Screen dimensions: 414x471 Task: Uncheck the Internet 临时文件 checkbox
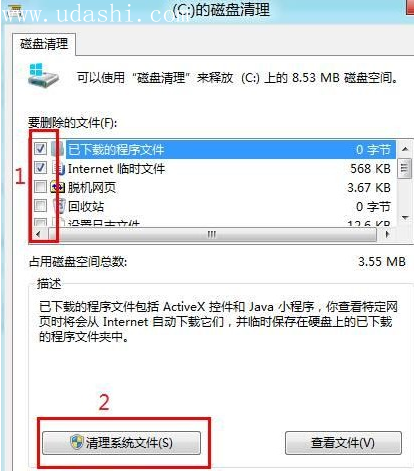pyautogui.click(x=41, y=167)
